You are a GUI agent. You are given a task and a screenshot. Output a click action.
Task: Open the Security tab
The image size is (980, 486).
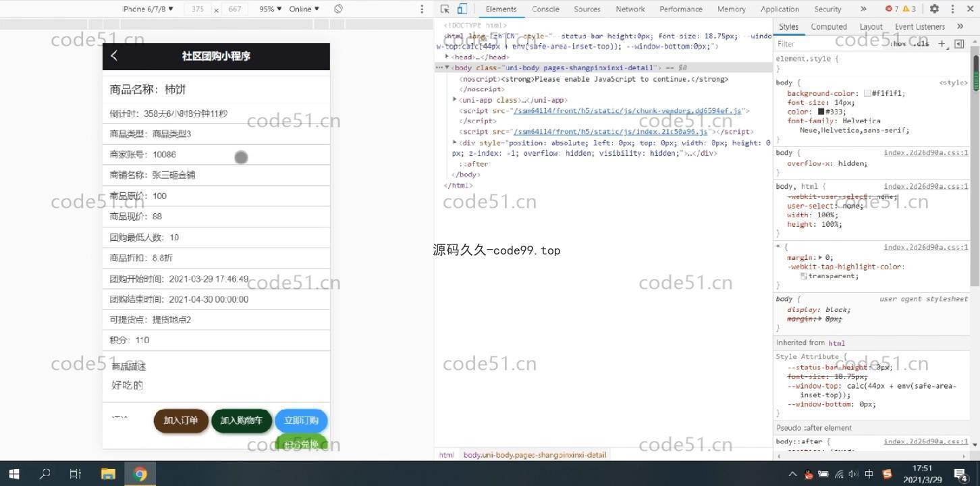pyautogui.click(x=827, y=9)
